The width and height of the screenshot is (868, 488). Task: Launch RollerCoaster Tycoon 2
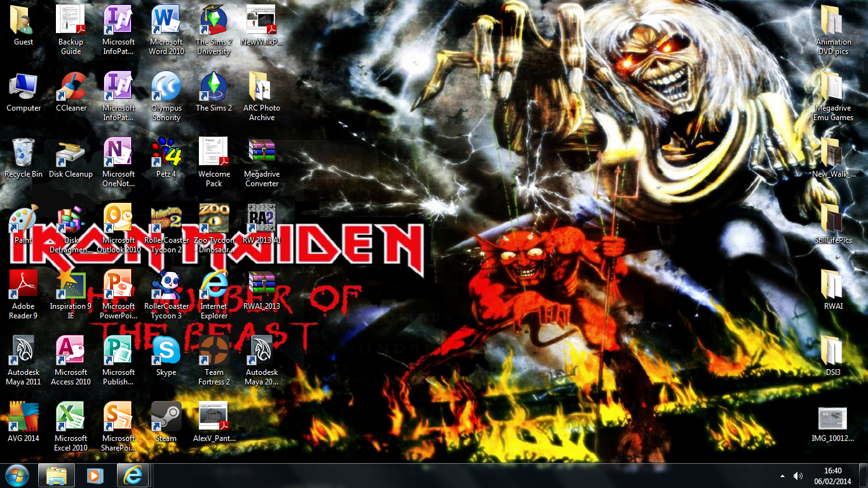point(166,229)
